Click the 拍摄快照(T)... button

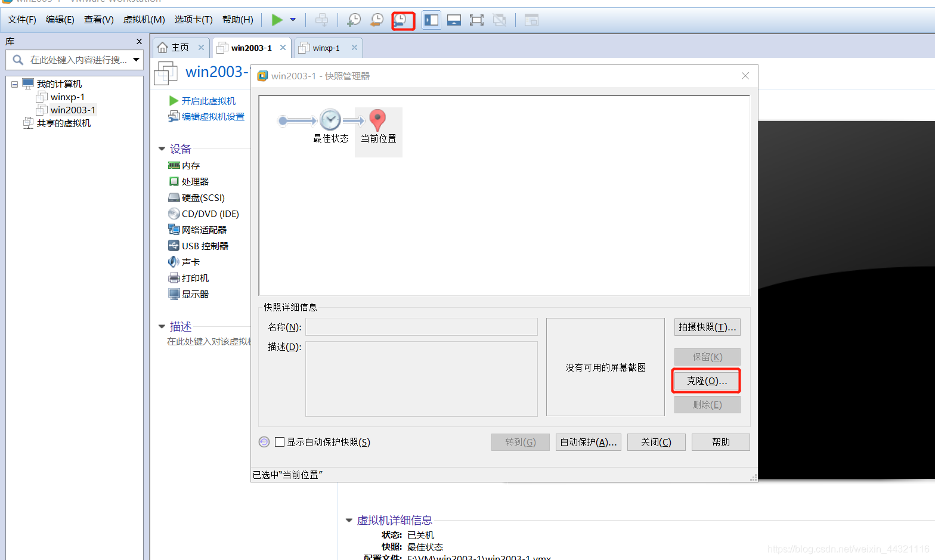pyautogui.click(x=707, y=327)
